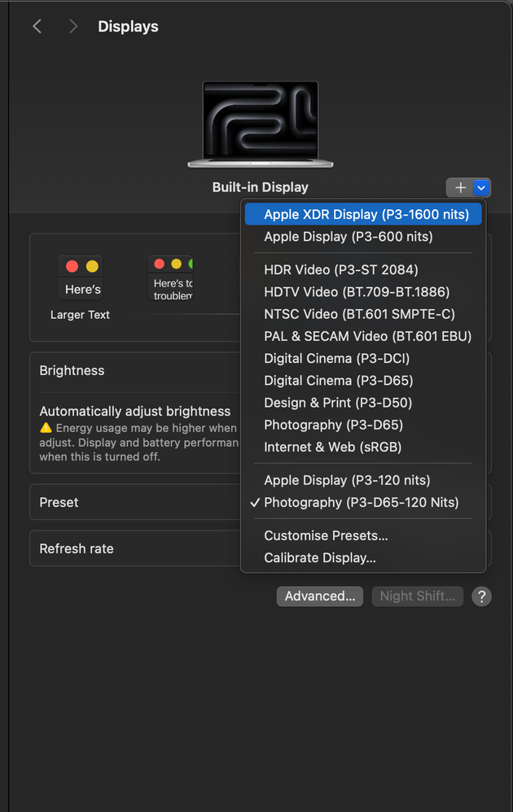Pick NTSC Video (BT.601 SMPTE-C) preset

click(359, 314)
